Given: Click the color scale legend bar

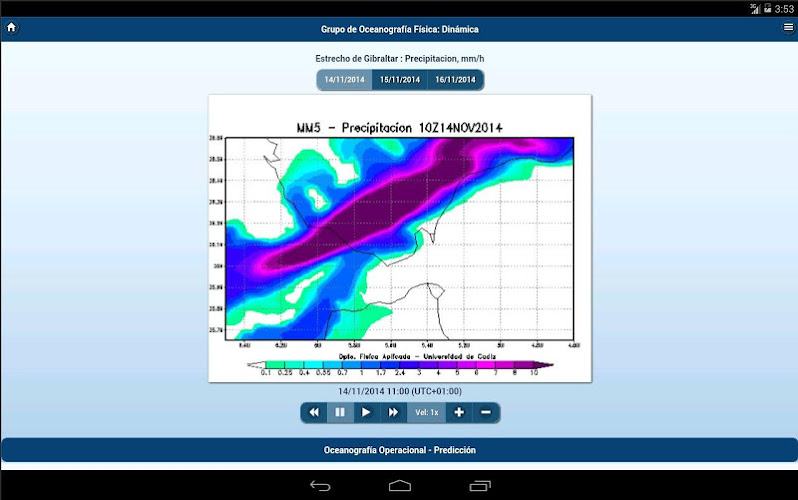Looking at the screenshot, I should 400,365.
